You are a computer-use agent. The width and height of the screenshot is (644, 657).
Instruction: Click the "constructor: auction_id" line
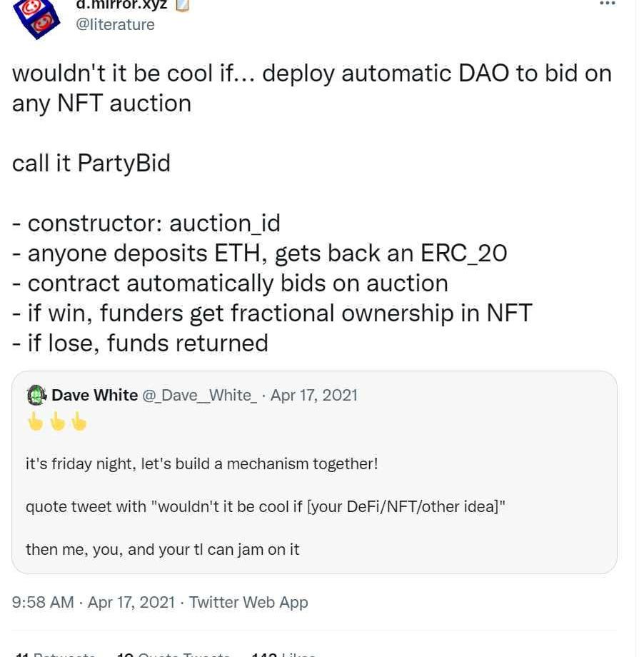146,224
